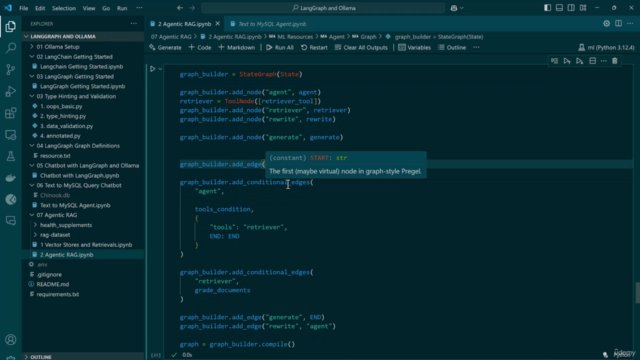Open the Testing flask view

[11, 156]
